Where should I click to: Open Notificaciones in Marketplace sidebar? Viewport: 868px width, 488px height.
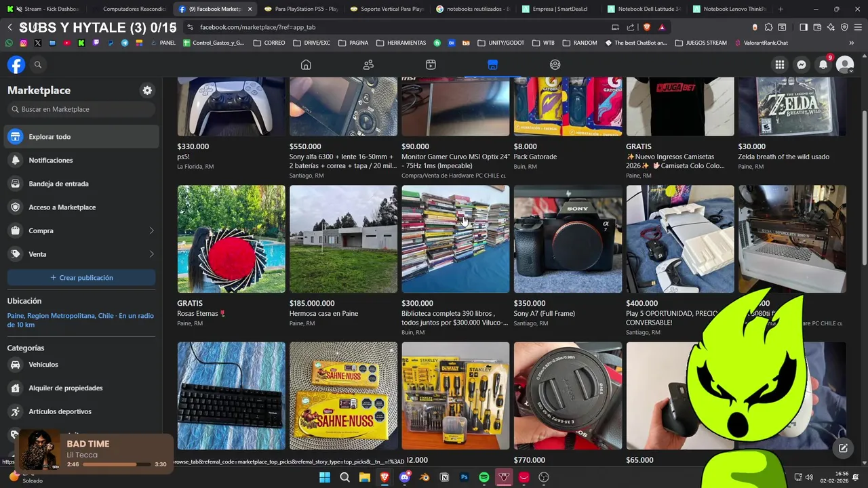coord(81,160)
